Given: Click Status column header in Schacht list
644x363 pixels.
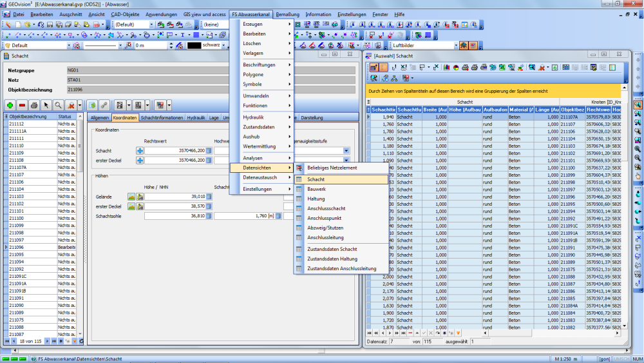Looking at the screenshot, I should tap(66, 116).
